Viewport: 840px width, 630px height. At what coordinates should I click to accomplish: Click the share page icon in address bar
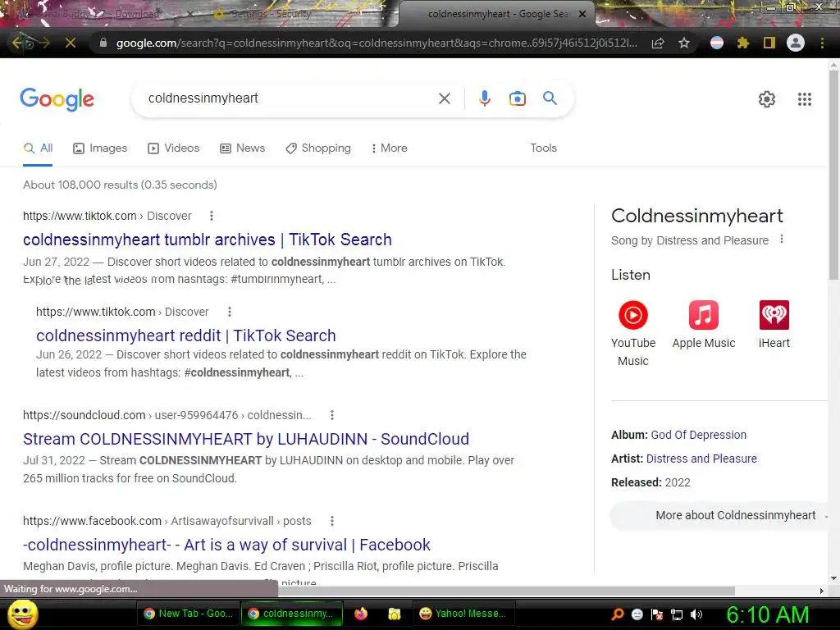[x=658, y=43]
